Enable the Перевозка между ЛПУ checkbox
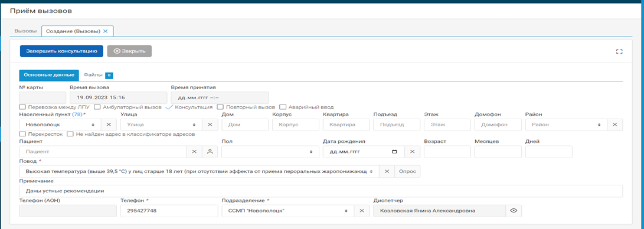This screenshot has width=644, height=229. (x=22, y=107)
